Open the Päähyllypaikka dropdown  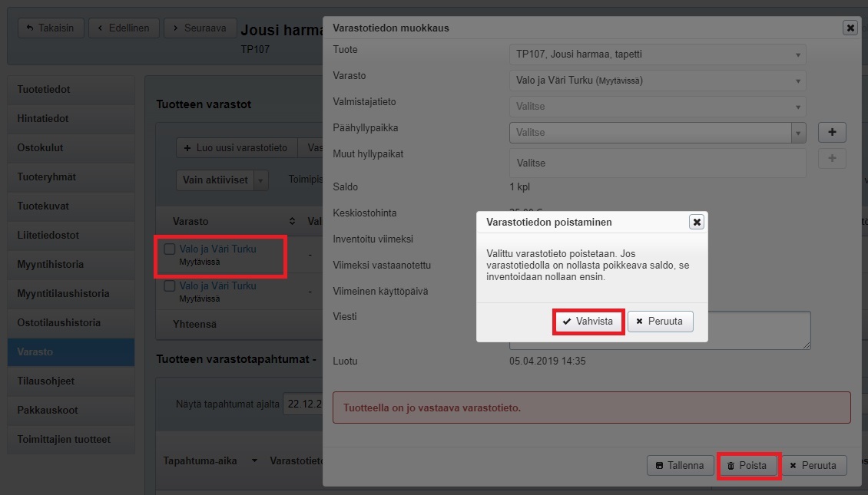click(x=657, y=133)
